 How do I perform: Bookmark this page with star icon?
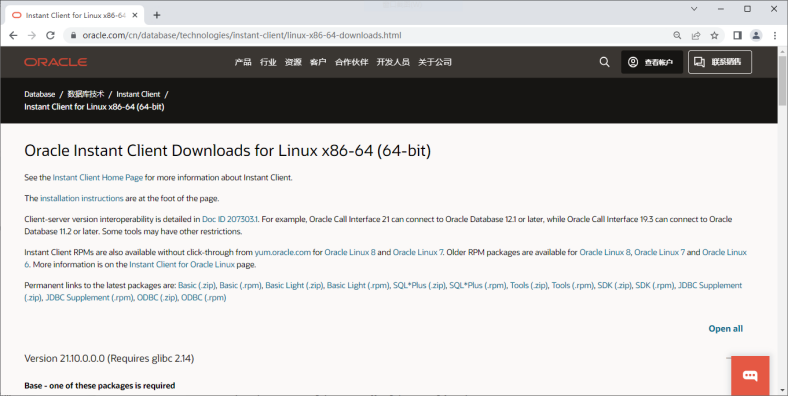(x=714, y=35)
